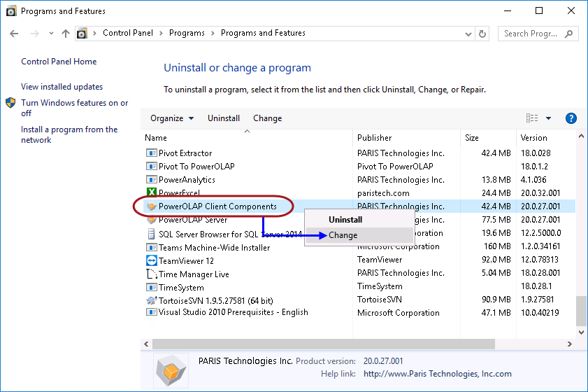Choose Change from the context menu
Screen dimensions: 588x392
click(343, 235)
